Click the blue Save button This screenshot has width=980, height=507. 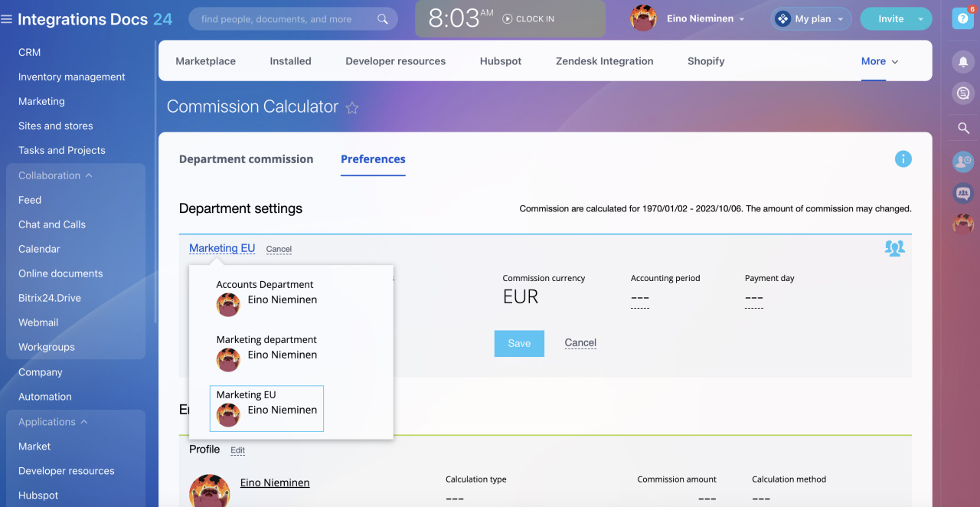(x=519, y=344)
